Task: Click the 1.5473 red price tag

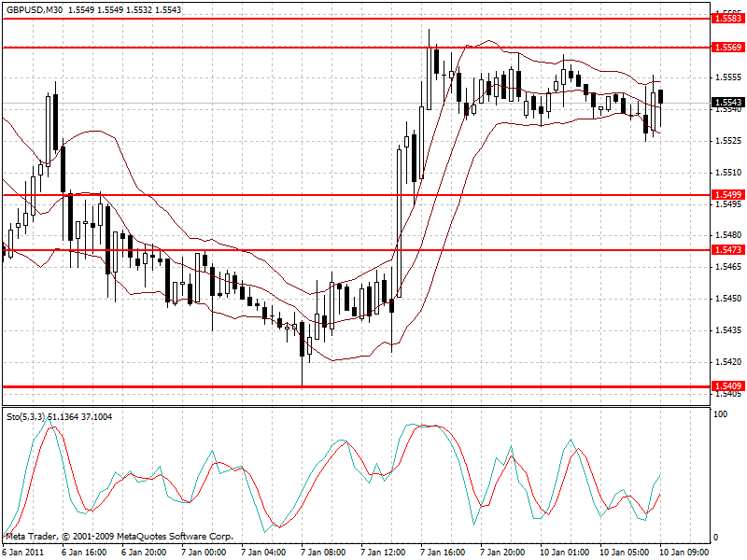Action: pos(727,250)
